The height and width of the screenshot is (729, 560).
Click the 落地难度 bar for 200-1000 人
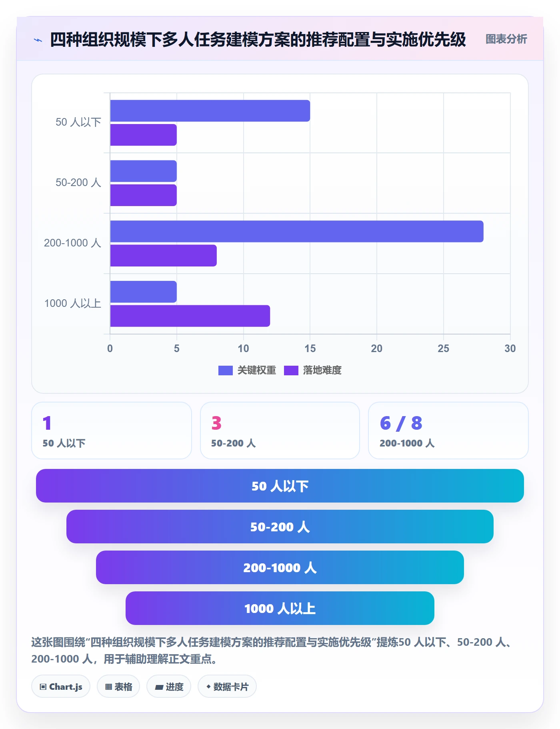[x=163, y=256]
